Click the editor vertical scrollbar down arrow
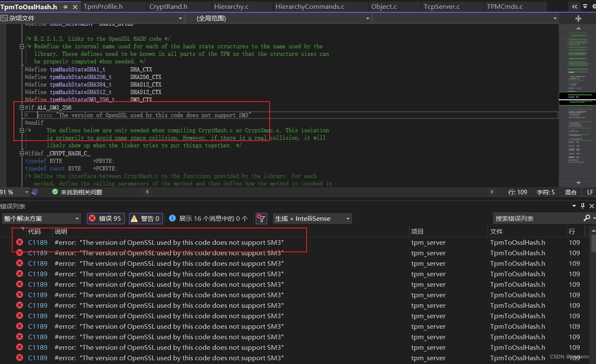The width and height of the screenshot is (596, 364). pos(578,183)
